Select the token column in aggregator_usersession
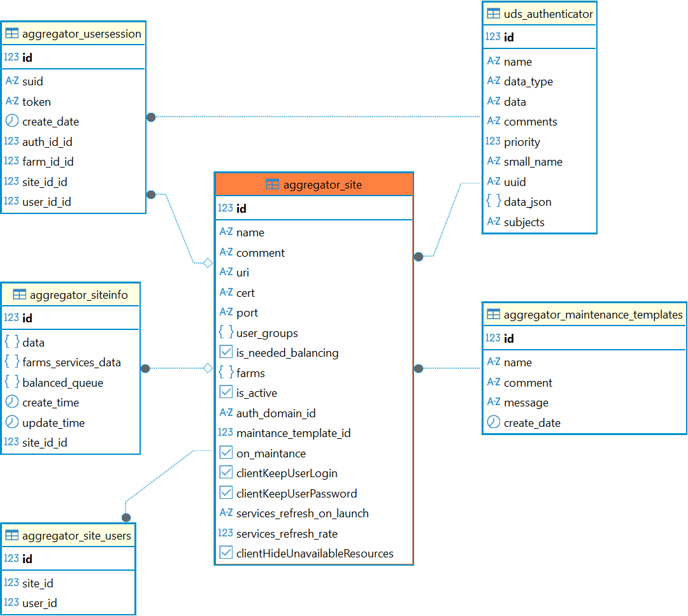Screen dimensions: 688x616 pos(36,102)
